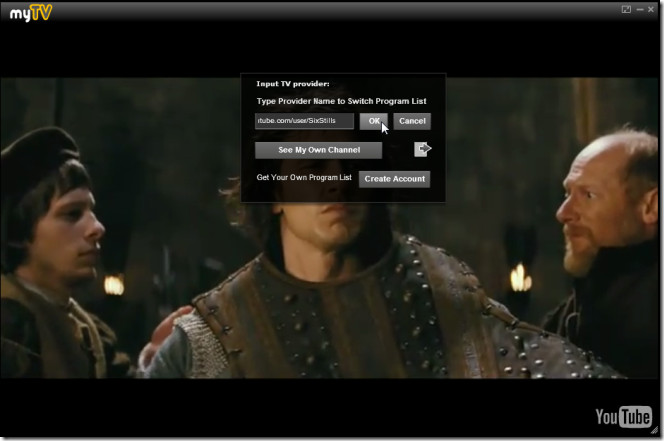Minimize the myTV window
Image resolution: width=664 pixels, height=441 pixels.
coord(640,9)
